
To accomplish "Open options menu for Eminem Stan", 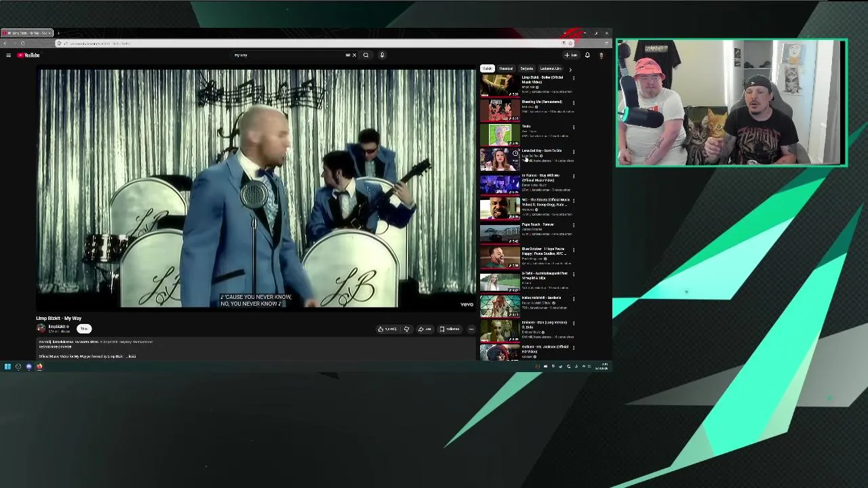I will (574, 323).
